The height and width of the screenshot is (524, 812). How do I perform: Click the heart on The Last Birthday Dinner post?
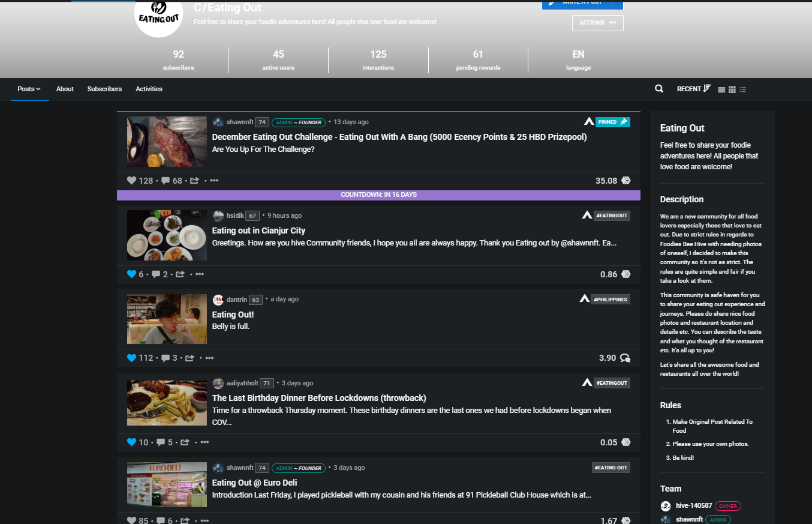[132, 442]
